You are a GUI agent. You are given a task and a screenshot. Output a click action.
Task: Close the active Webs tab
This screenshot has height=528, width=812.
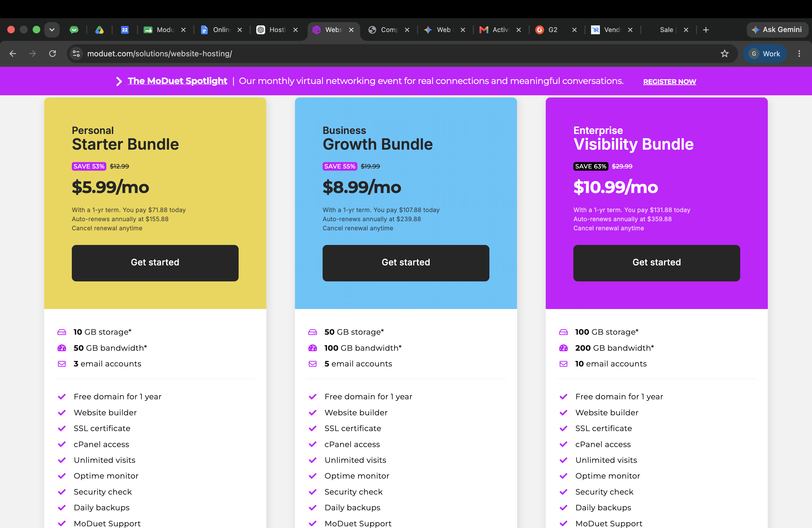351,30
